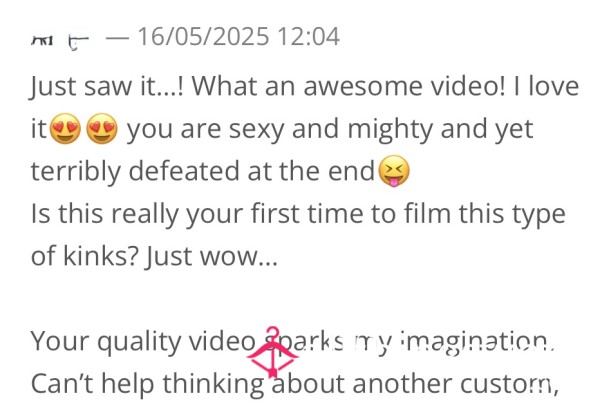Select the word "kinks?"
Screen dimensions: 600x407
100,256
